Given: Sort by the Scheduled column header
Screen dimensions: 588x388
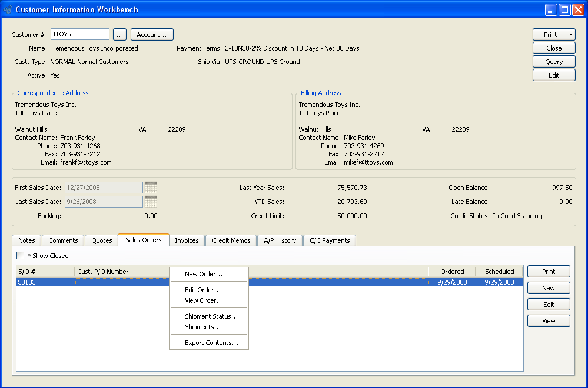Looking at the screenshot, I should 499,272.
